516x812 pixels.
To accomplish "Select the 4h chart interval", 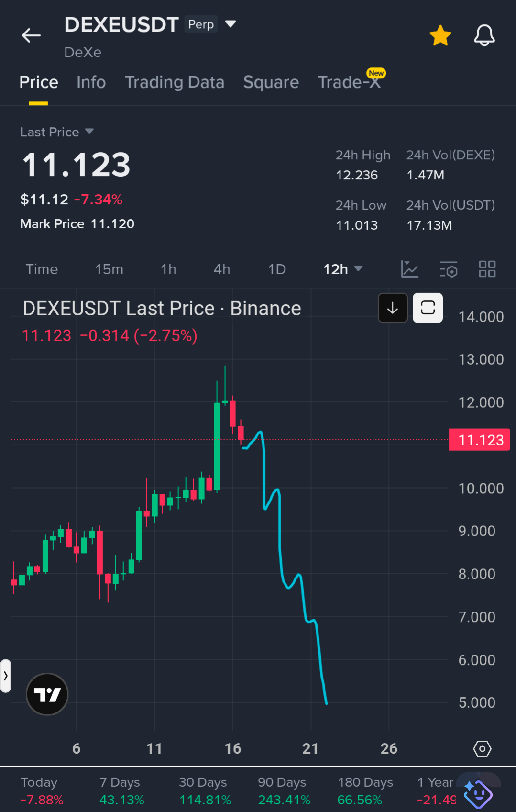I will click(222, 269).
